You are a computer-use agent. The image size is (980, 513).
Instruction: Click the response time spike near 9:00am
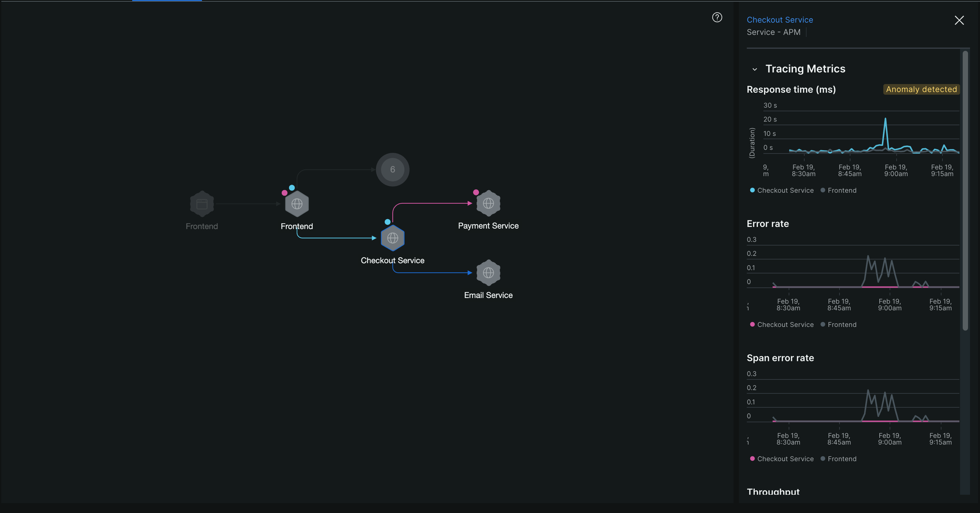coord(885,133)
